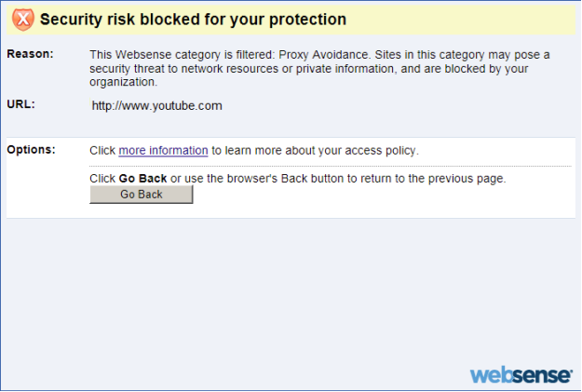Click the Reason label
The width and height of the screenshot is (582, 392).
pyautogui.click(x=30, y=54)
